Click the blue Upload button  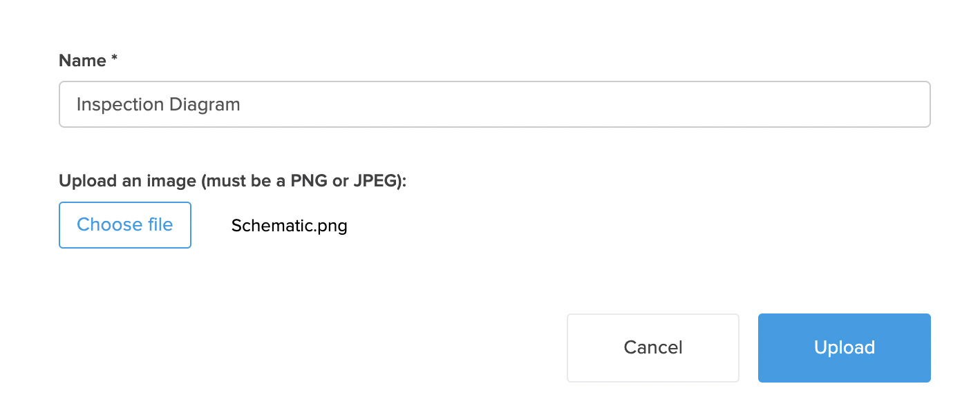point(844,347)
